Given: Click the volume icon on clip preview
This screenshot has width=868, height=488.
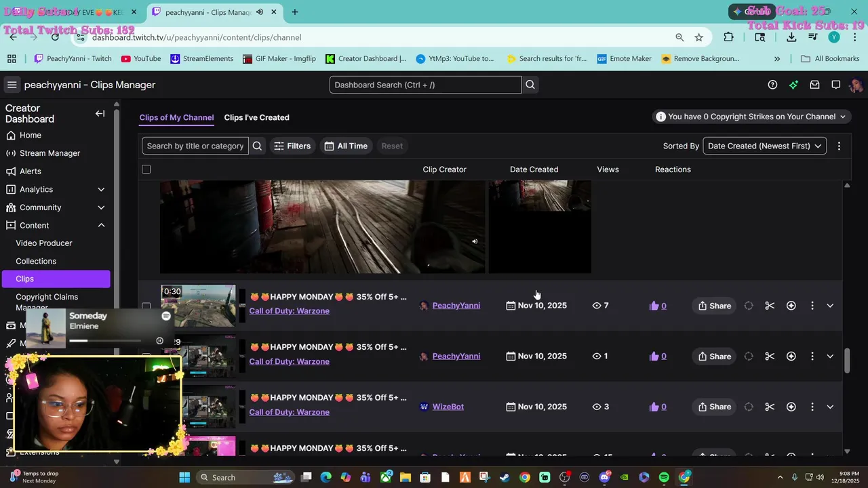Looking at the screenshot, I should click(475, 241).
